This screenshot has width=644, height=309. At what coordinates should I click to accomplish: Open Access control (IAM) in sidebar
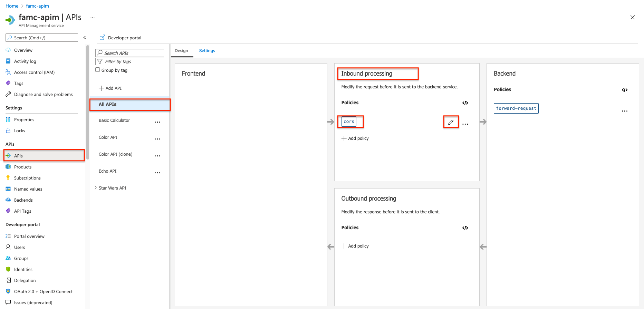34,72
